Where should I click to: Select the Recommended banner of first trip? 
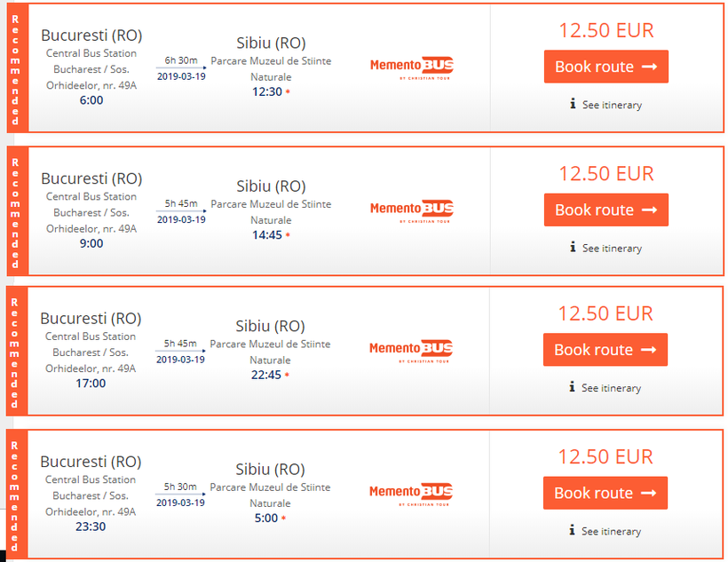click(17, 68)
